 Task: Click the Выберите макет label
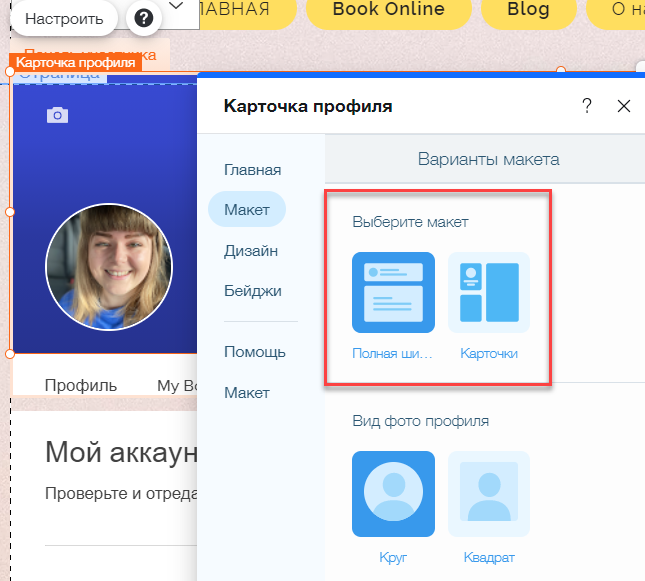coord(410,222)
